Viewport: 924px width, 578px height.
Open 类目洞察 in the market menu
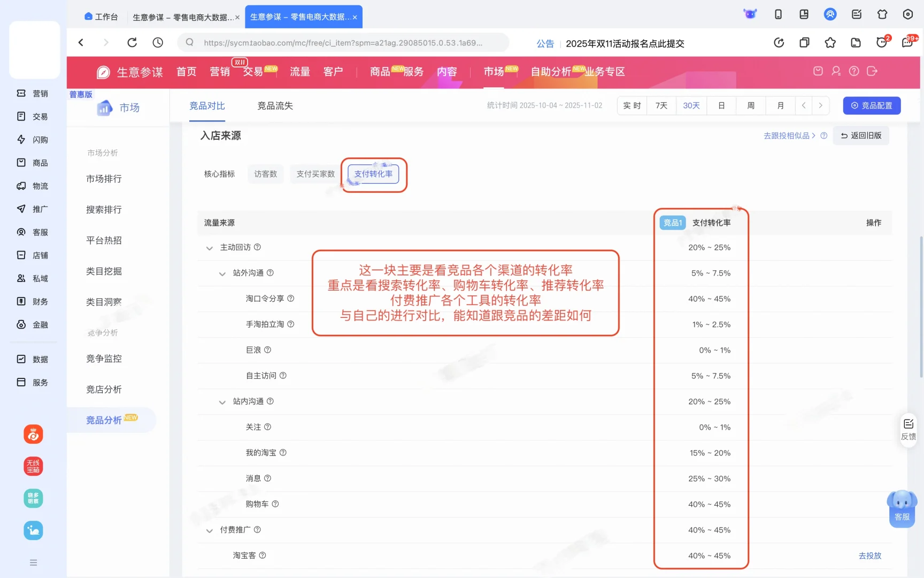coord(104,302)
